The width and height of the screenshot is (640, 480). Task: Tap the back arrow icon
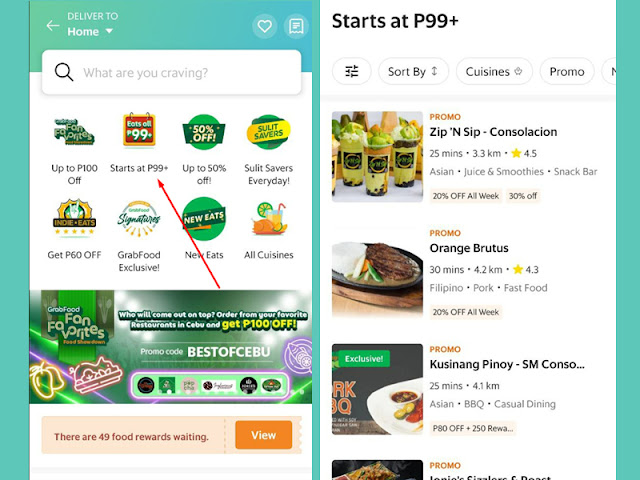53,26
